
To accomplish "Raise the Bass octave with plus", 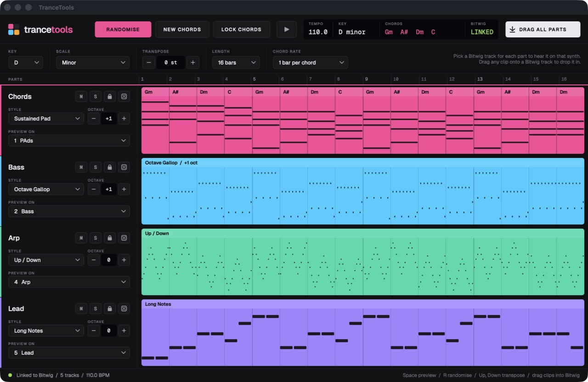I will (124, 189).
